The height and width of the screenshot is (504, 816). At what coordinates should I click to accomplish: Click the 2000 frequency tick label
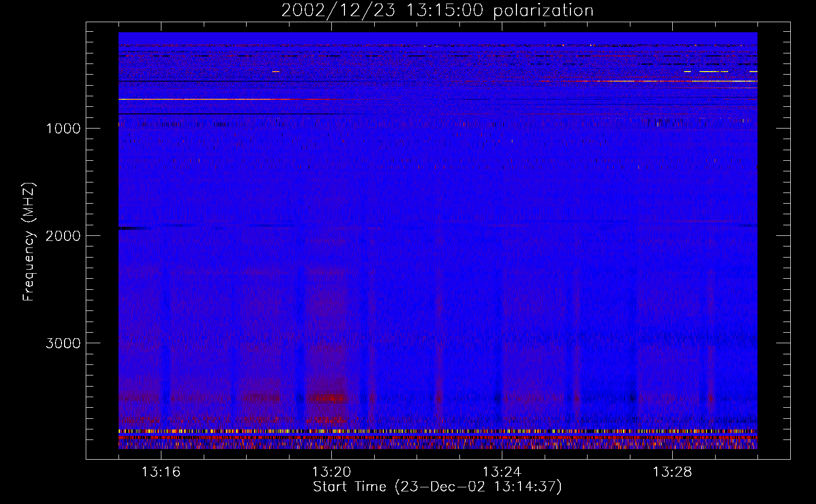click(x=63, y=235)
